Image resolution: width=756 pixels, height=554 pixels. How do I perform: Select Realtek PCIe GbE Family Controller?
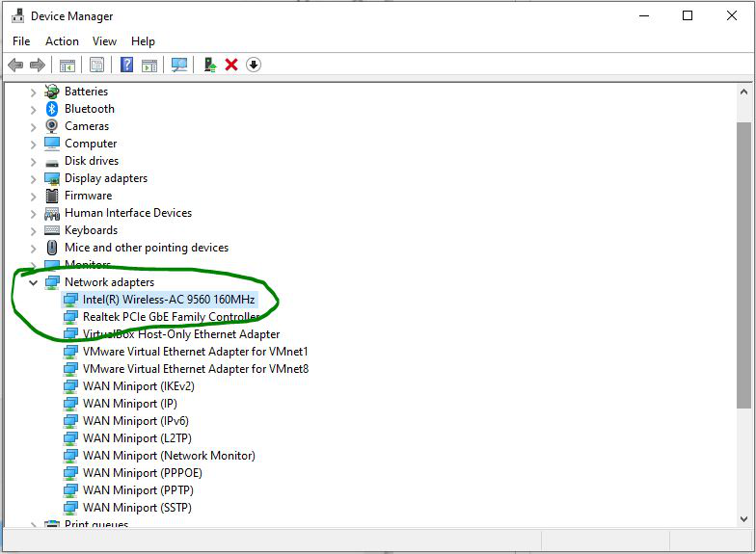tap(170, 317)
